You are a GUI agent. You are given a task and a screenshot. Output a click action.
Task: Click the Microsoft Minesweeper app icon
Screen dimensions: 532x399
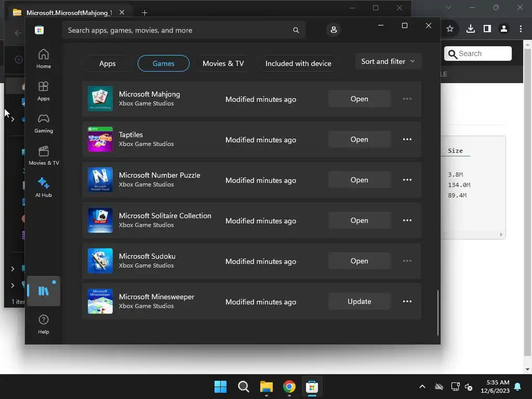tap(100, 301)
